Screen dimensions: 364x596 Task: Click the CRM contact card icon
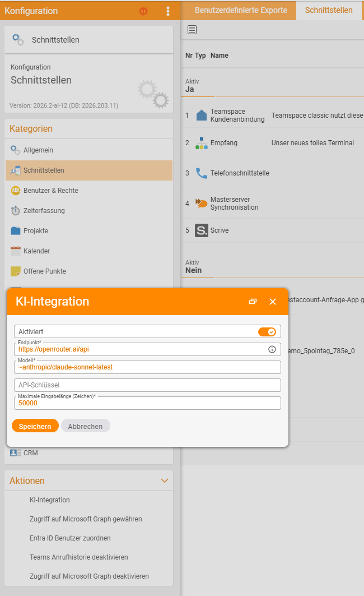click(16, 452)
